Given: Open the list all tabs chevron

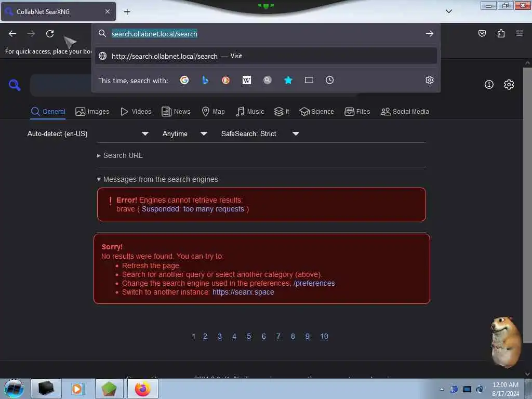Looking at the screenshot, I should tap(449, 11).
